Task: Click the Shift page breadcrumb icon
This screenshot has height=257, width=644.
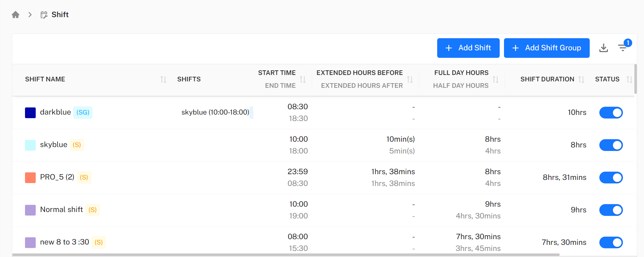Action: point(44,15)
